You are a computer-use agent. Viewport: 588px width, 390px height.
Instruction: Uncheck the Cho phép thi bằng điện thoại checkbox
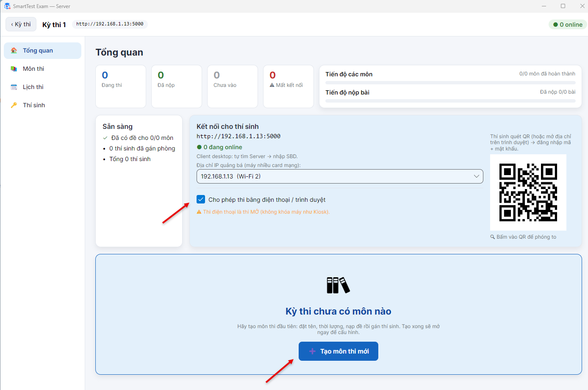201,199
